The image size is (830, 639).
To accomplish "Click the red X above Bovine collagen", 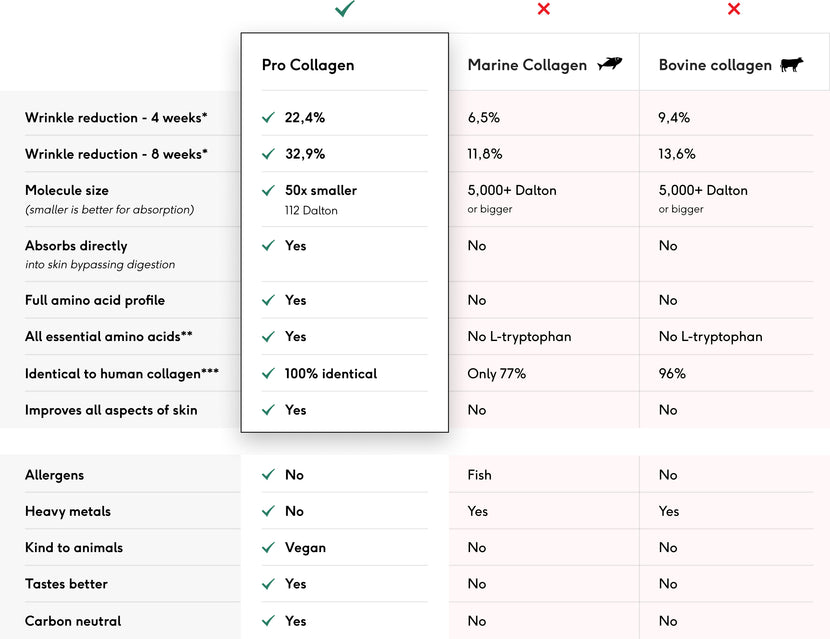I will pyautogui.click(x=734, y=8).
